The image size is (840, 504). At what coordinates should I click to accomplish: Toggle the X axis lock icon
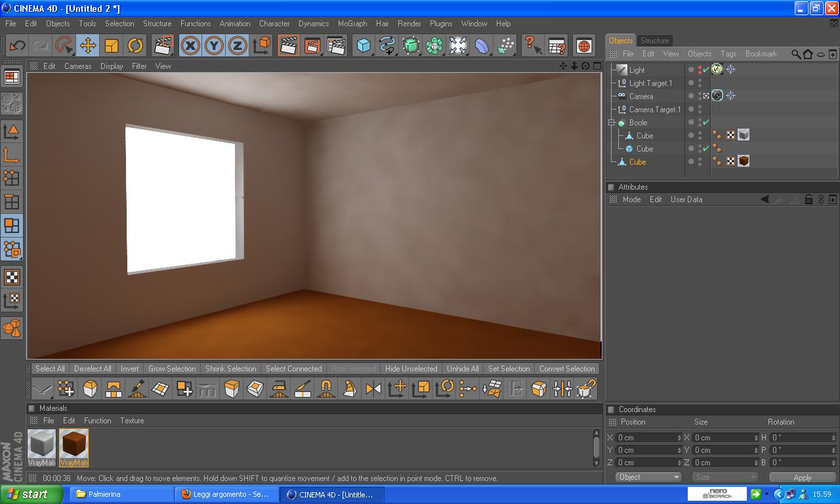pos(190,45)
